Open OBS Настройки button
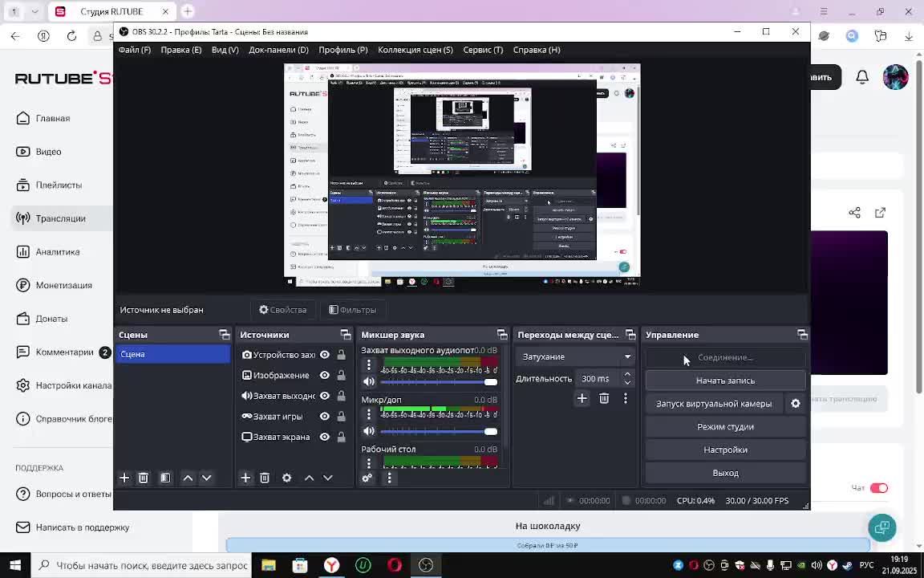The height and width of the screenshot is (578, 924). point(725,450)
